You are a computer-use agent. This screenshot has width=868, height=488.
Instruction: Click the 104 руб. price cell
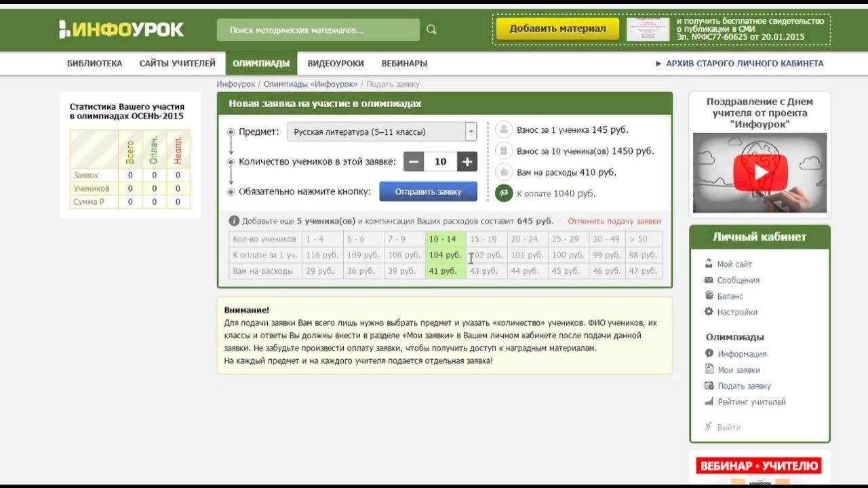pyautogui.click(x=445, y=256)
